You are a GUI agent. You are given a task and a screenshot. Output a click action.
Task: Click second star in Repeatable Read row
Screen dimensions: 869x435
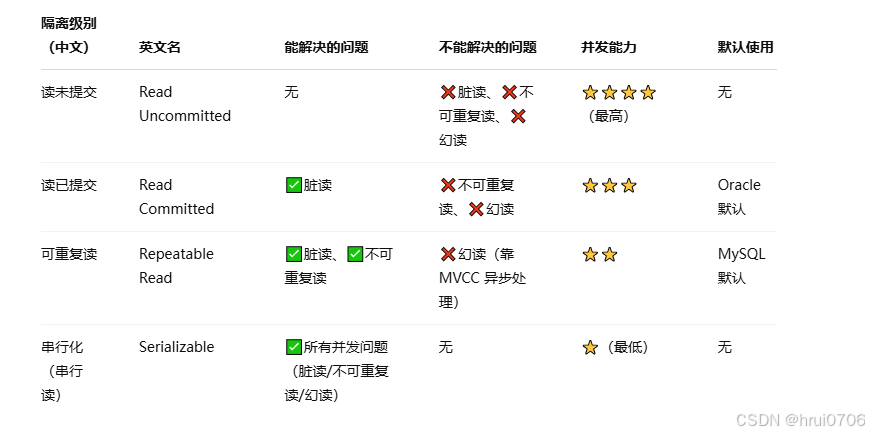tap(610, 254)
